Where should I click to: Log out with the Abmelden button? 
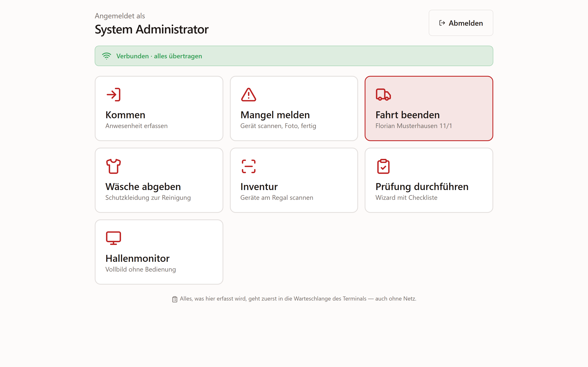tap(461, 23)
